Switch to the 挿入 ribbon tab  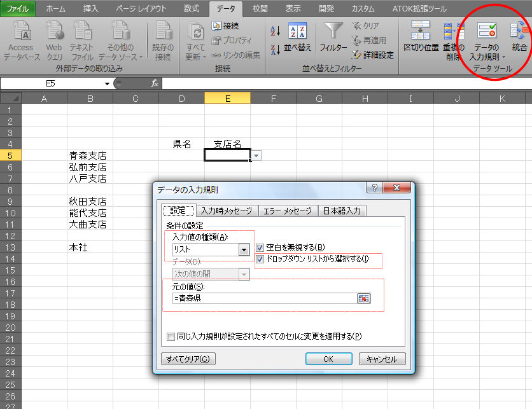click(90, 8)
